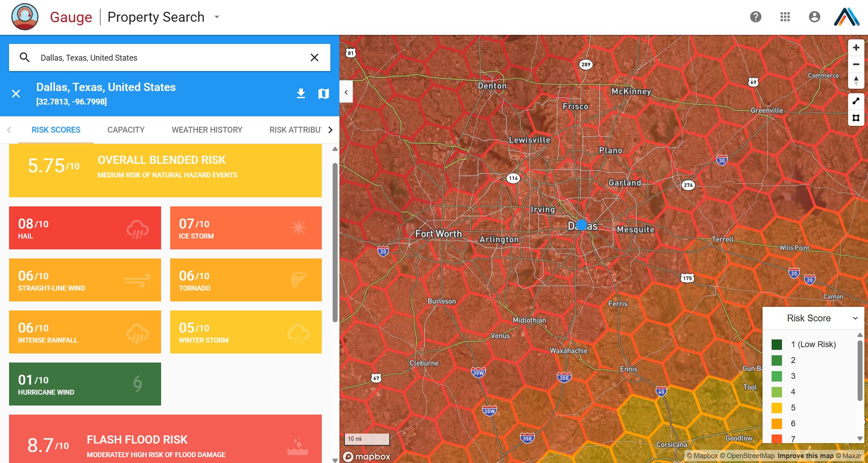Click the map view icon in header
Viewport: 868px width, 463px height.
click(x=324, y=94)
